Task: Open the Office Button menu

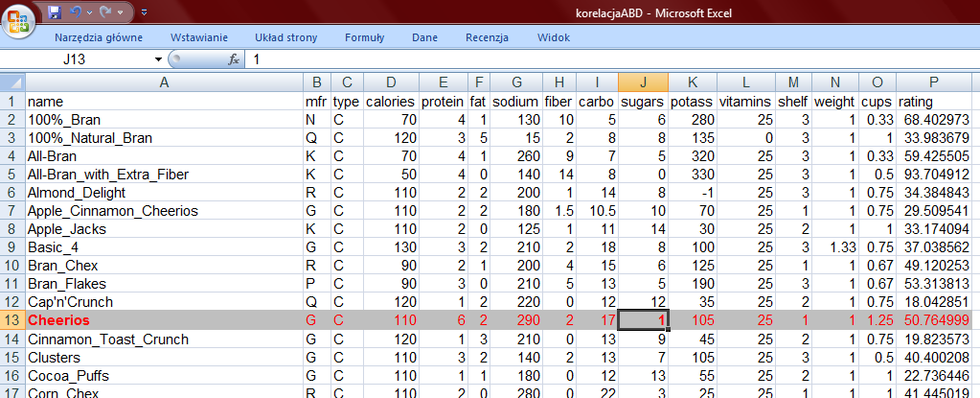Action: click(17, 20)
